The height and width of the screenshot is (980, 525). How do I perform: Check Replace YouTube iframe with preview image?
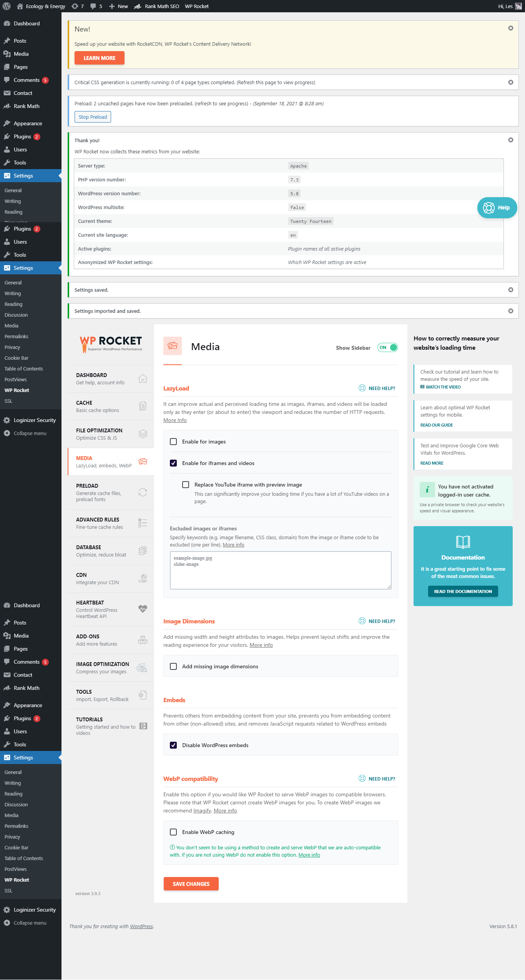tap(186, 485)
